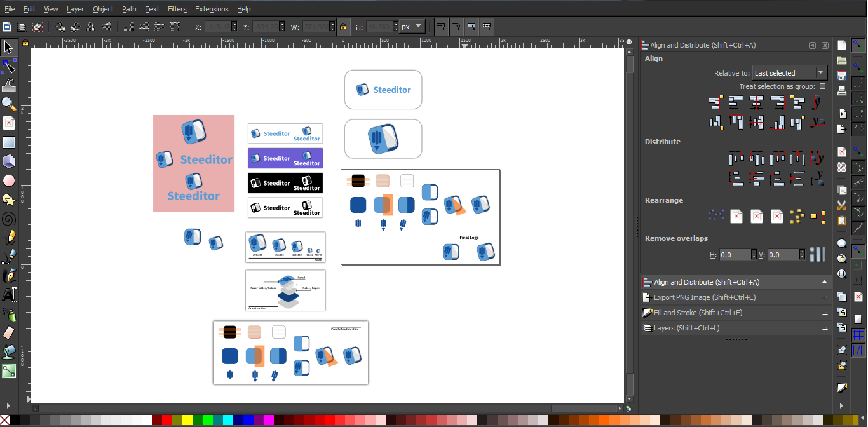Open the Filters menu
The image size is (868, 427).
[177, 9]
